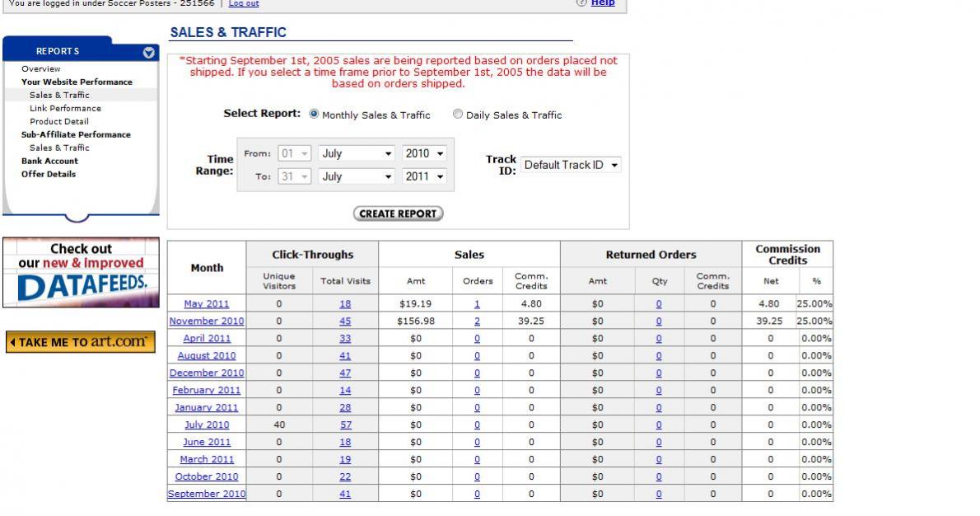The height and width of the screenshot is (516, 980).
Task: Open Product Detail report
Action: pos(58,121)
